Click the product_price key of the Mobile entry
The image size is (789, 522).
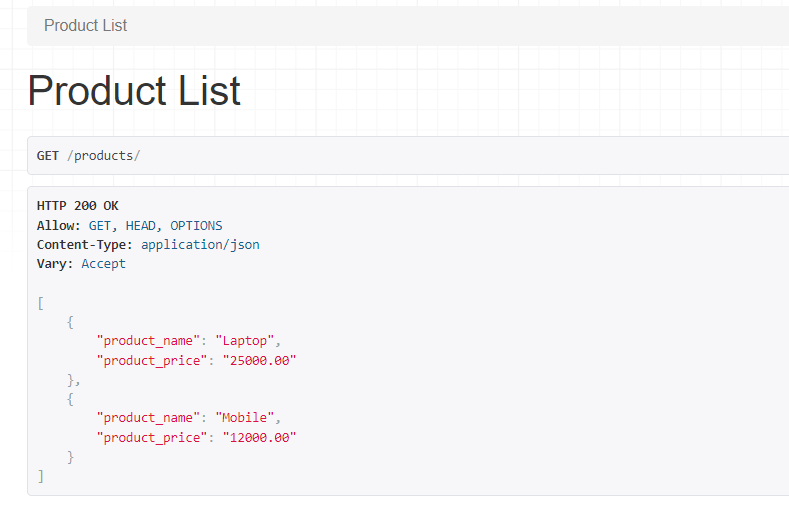151,437
